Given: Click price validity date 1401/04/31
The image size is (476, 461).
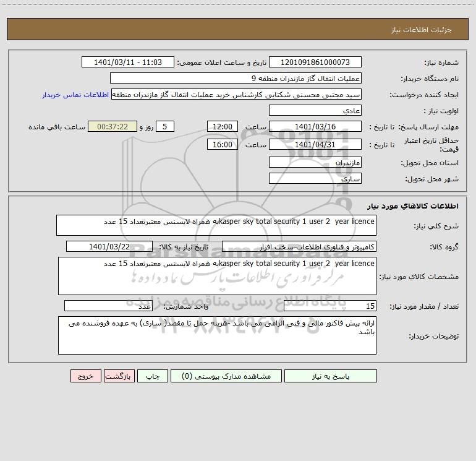Looking at the screenshot, I should [x=315, y=144].
